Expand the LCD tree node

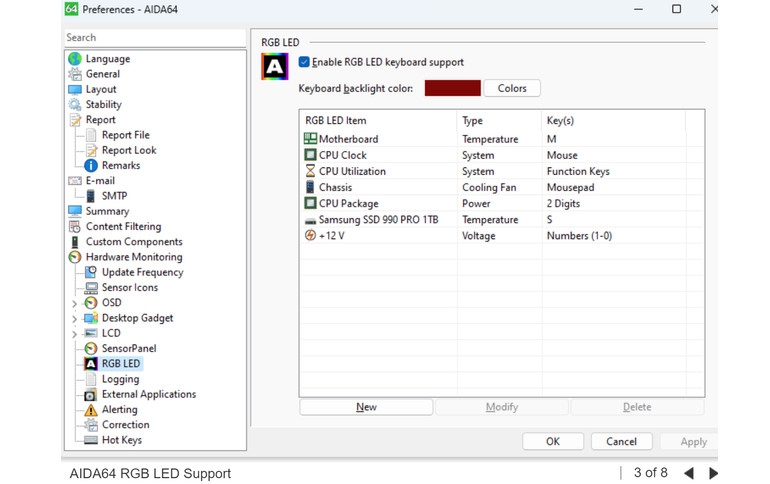click(x=74, y=334)
